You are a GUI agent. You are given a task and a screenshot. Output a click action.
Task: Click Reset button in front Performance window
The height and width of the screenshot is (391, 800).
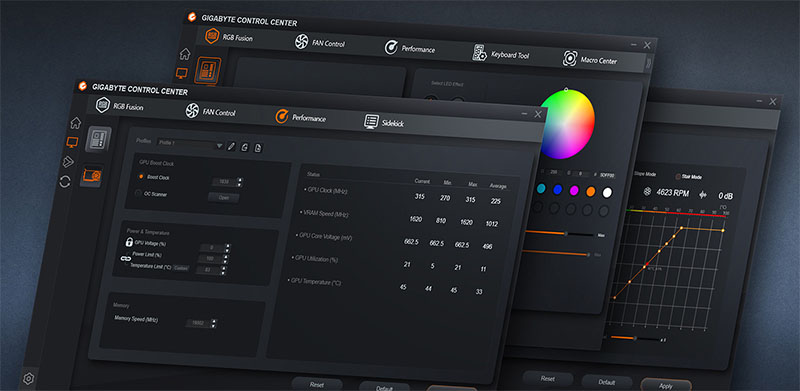click(317, 384)
